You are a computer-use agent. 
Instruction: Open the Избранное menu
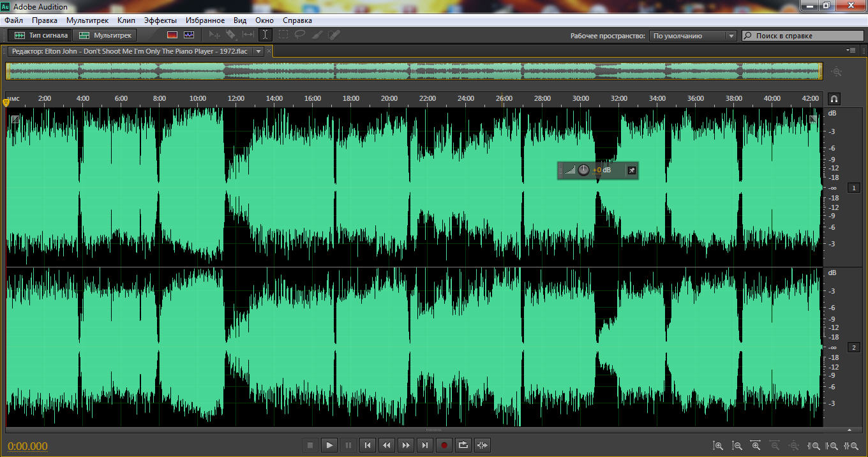(x=205, y=20)
